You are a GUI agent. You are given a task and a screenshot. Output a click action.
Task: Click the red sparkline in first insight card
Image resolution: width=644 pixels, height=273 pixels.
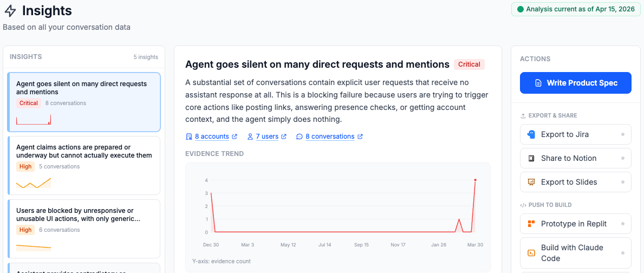click(x=33, y=120)
